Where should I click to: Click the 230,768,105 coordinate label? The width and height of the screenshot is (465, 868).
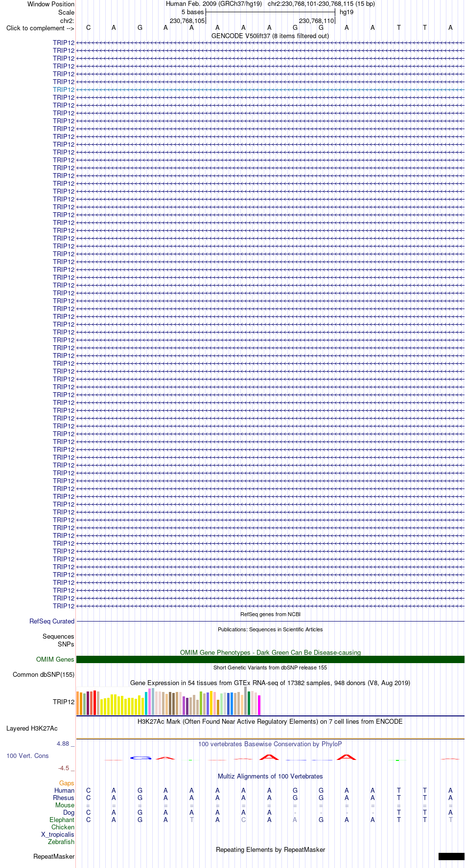tap(187, 21)
